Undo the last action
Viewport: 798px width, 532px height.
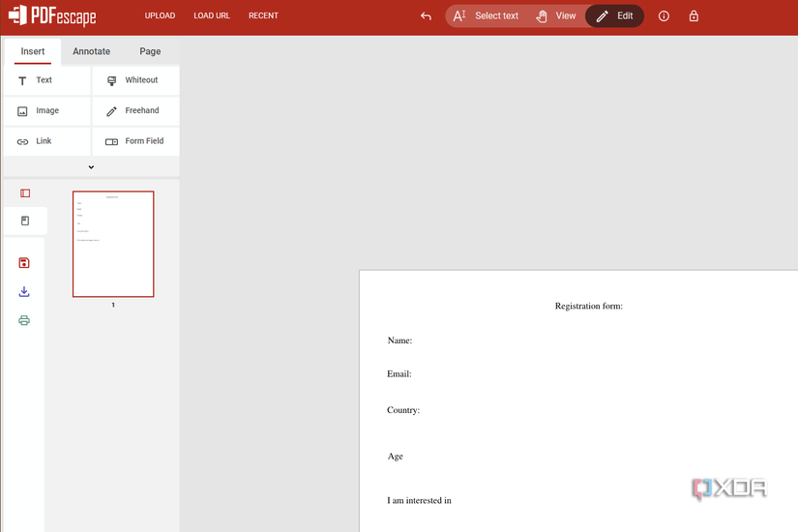426,16
